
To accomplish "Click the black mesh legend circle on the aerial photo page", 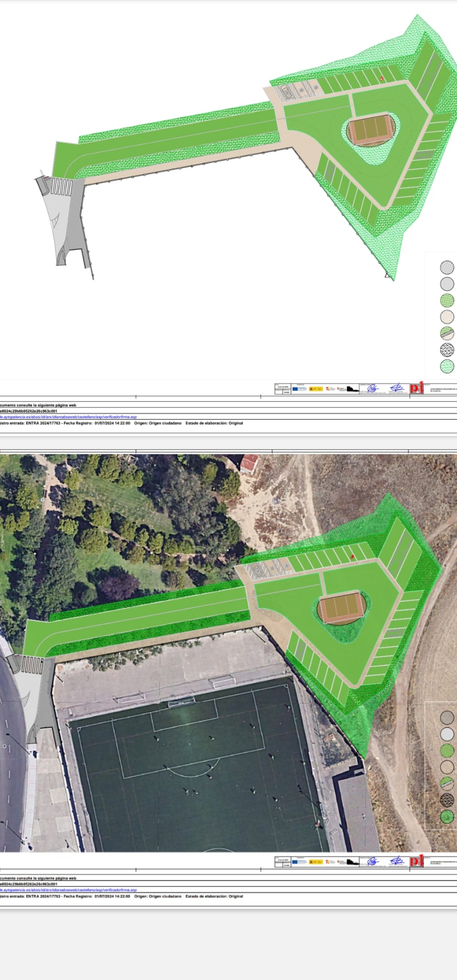I will (447, 800).
